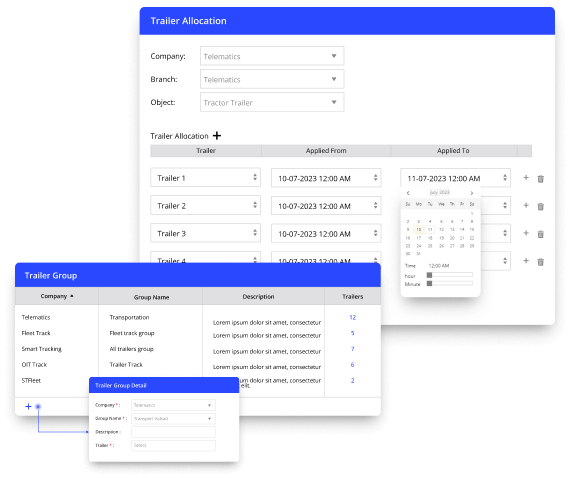The width and height of the screenshot is (572, 478).
Task: Select the STFleet company cell
Action: coord(31,380)
